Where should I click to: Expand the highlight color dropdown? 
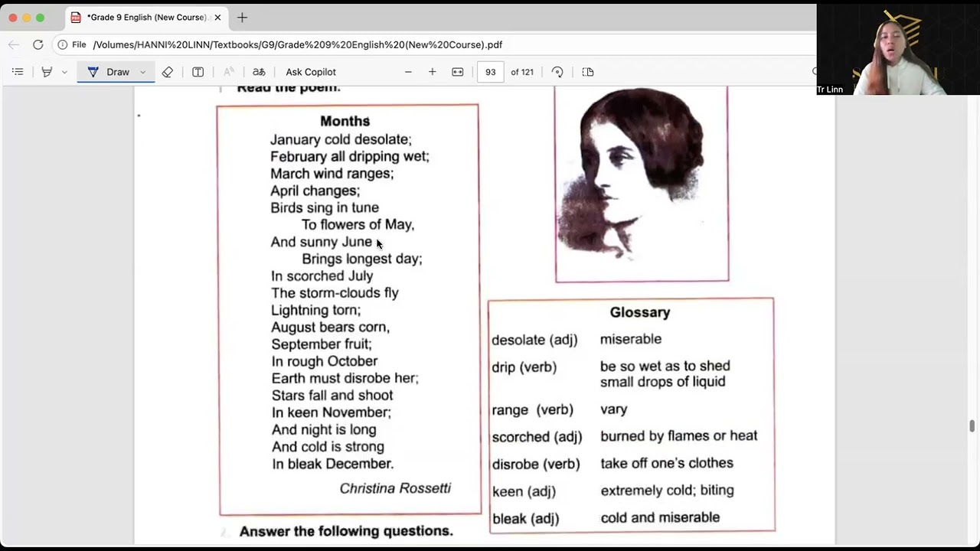[x=64, y=72]
